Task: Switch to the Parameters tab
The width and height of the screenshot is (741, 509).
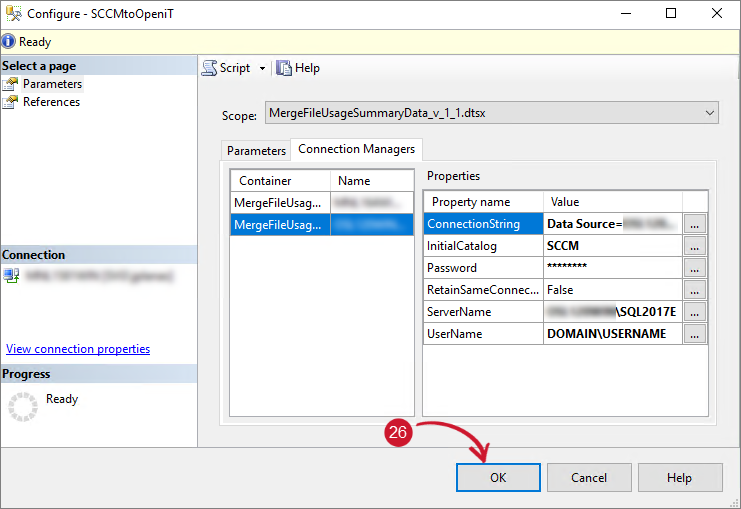Action: 256,151
